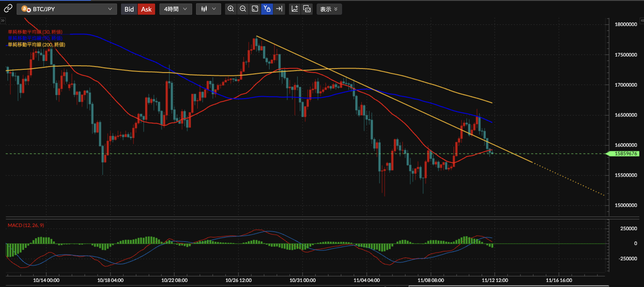The width and height of the screenshot is (644, 287).
Task: Click the chart image snapshot icon
Action: click(x=307, y=9)
